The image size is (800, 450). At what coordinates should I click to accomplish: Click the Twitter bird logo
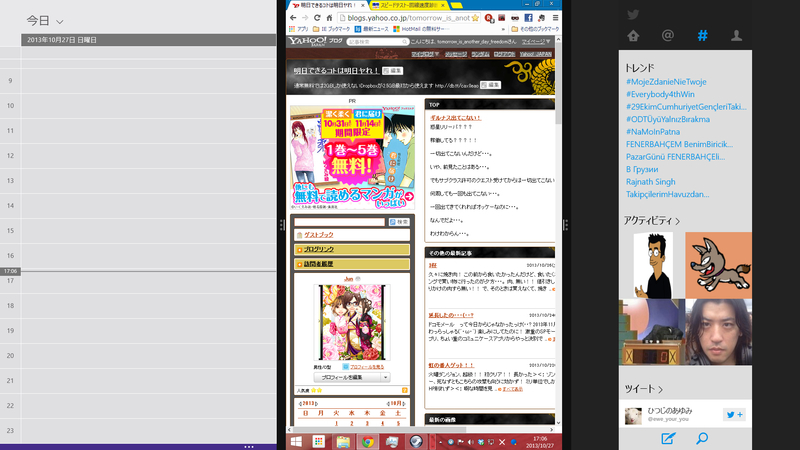tap(633, 14)
